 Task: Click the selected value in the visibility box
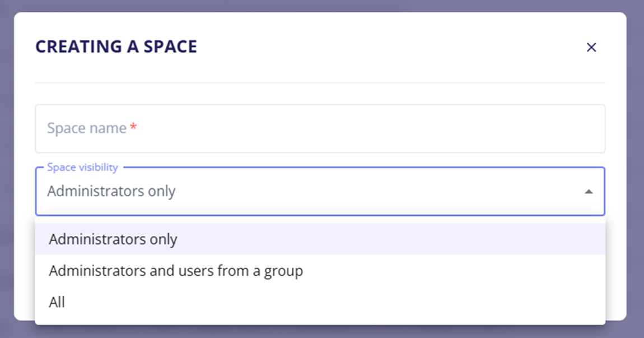(x=111, y=192)
